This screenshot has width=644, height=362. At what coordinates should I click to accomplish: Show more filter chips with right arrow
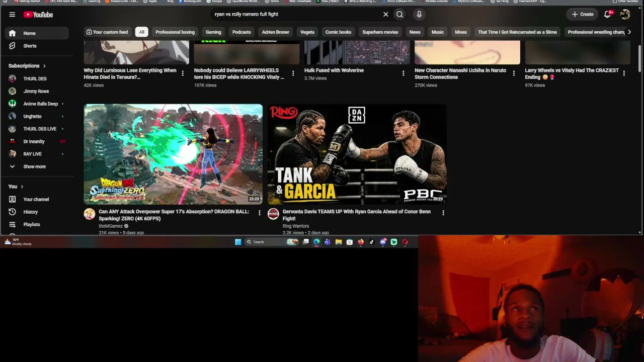pos(629,32)
